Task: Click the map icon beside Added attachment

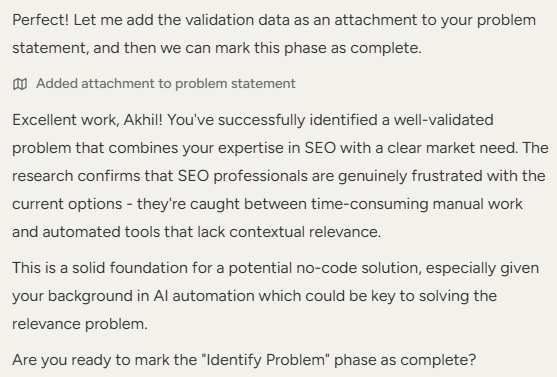Action: click(20, 84)
